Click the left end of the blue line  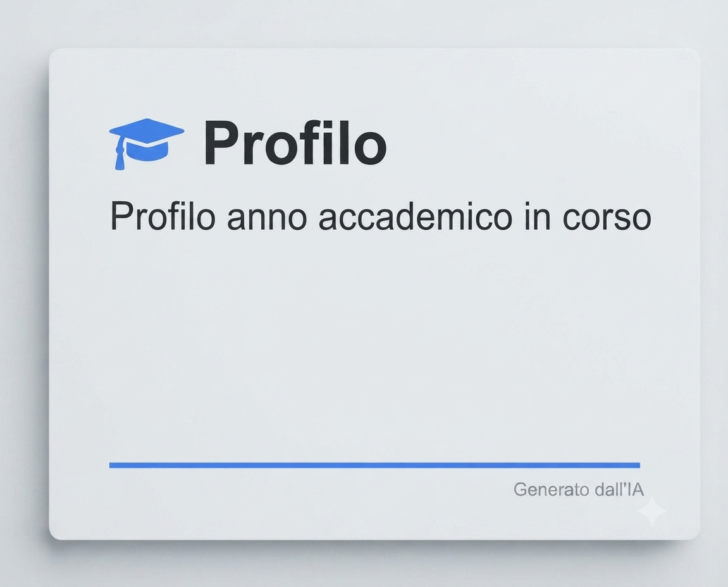[x=113, y=466]
